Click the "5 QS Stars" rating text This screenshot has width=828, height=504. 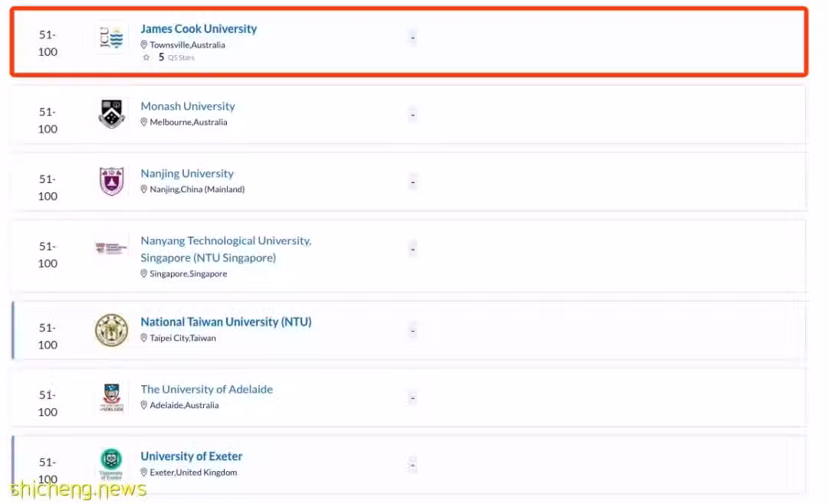[176, 57]
